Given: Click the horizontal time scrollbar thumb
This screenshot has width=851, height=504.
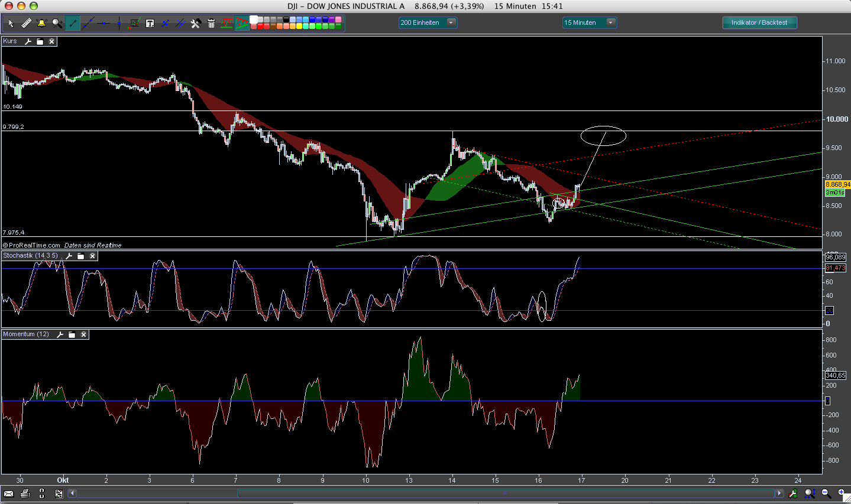Looking at the screenshot, I should tap(505, 493).
